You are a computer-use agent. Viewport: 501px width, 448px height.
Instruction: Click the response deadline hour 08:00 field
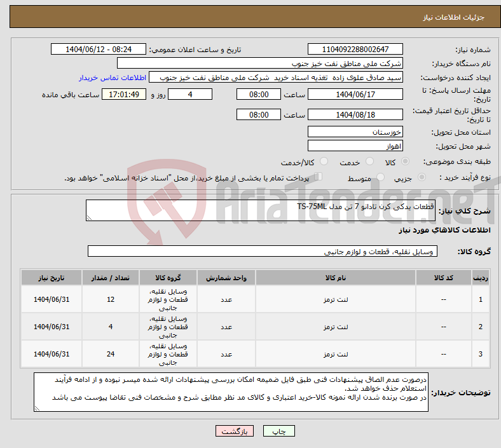tap(259, 94)
